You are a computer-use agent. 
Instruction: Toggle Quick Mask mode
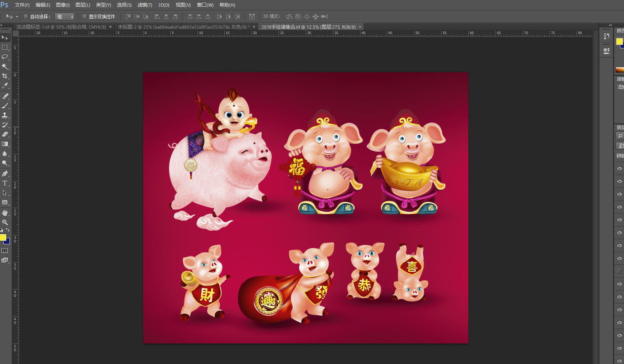tap(5, 251)
